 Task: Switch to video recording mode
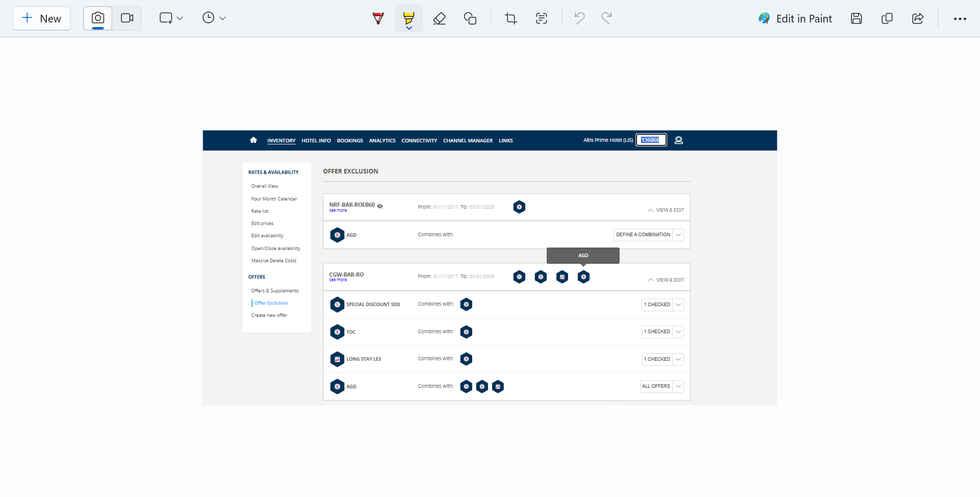click(x=127, y=18)
